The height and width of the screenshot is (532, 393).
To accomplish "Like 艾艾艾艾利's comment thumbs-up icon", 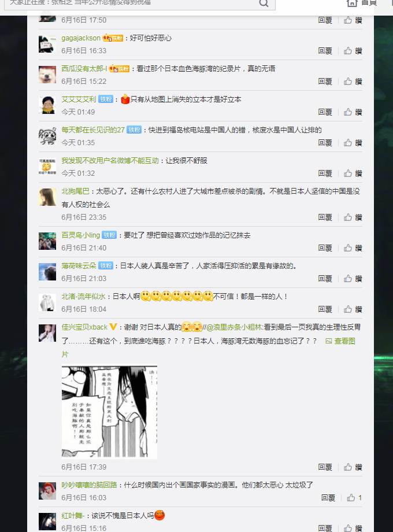I will click(x=347, y=112).
